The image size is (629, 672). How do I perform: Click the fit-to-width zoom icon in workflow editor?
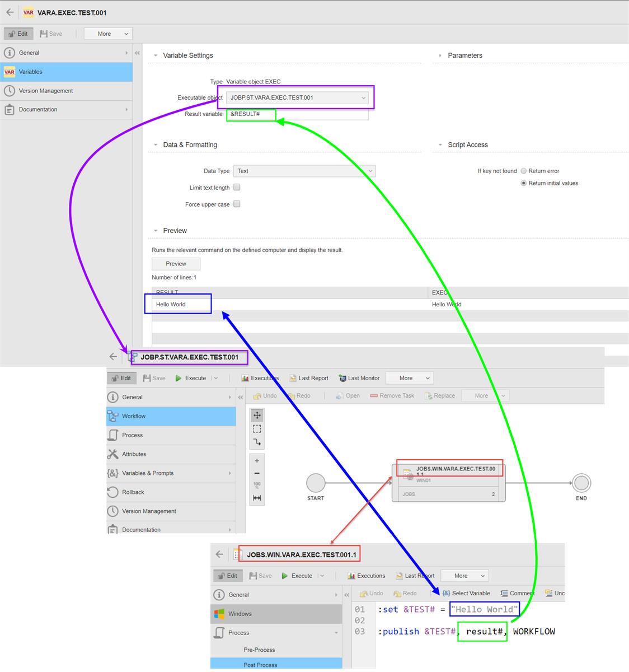(x=257, y=498)
